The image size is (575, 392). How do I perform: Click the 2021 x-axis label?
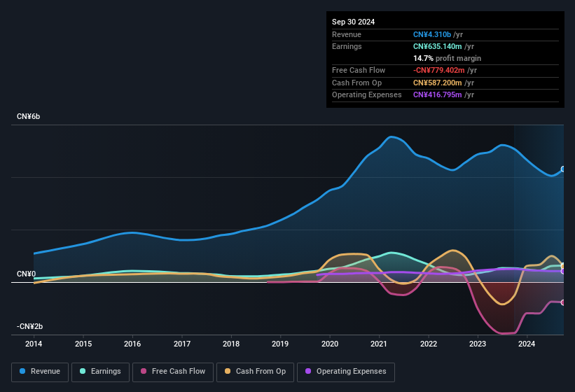pos(379,344)
